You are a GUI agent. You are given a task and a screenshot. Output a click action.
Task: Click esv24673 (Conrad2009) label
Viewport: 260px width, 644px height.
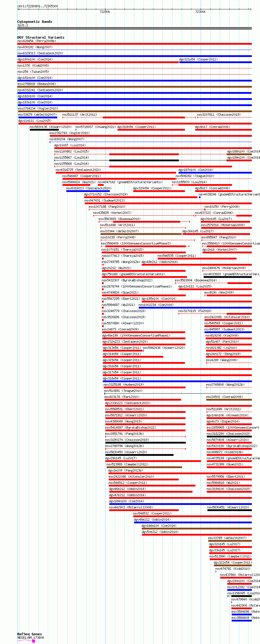coord(120,330)
